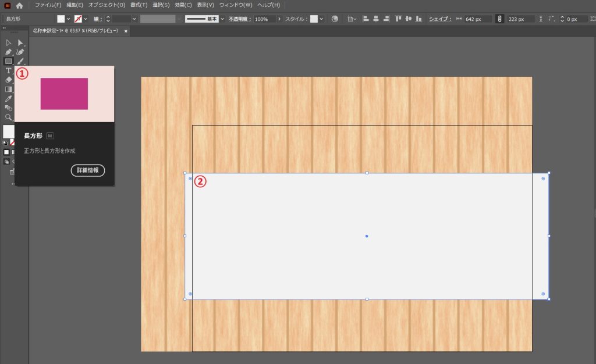Choose the Eraser tool

click(x=9, y=80)
